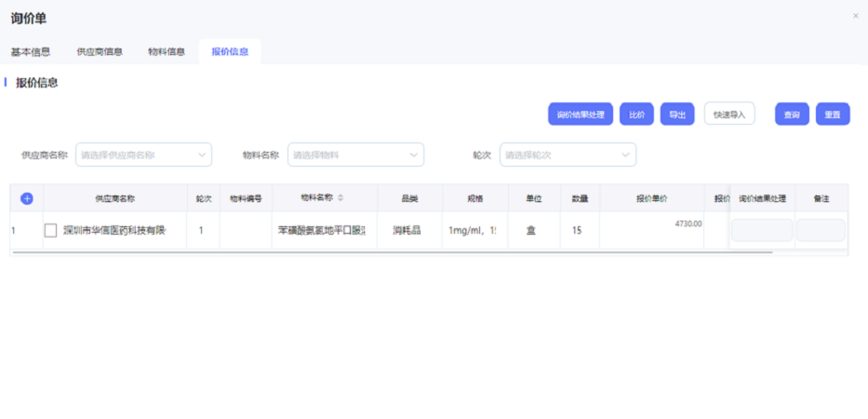Click the chevron arrow in 轮次 dropdown

coord(626,155)
